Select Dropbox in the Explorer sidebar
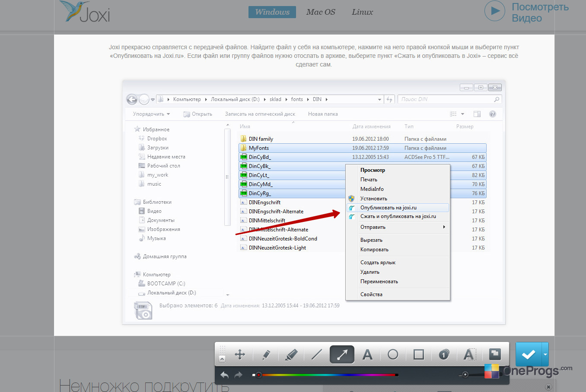 157,139
